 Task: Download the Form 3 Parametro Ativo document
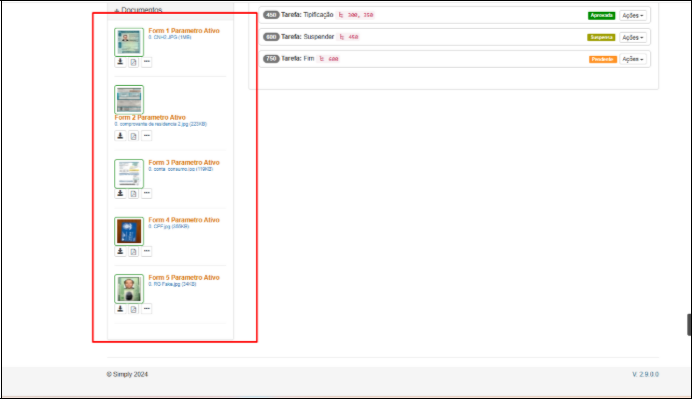[120, 193]
